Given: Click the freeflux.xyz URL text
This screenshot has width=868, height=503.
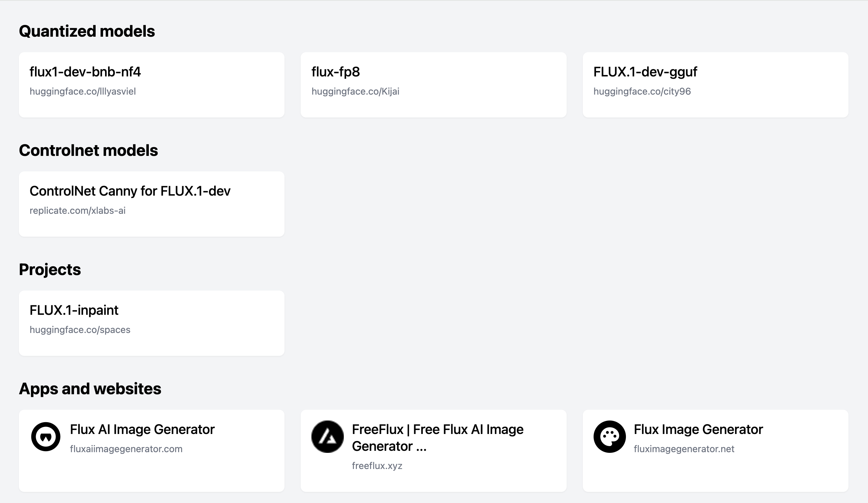Looking at the screenshot, I should 377,466.
